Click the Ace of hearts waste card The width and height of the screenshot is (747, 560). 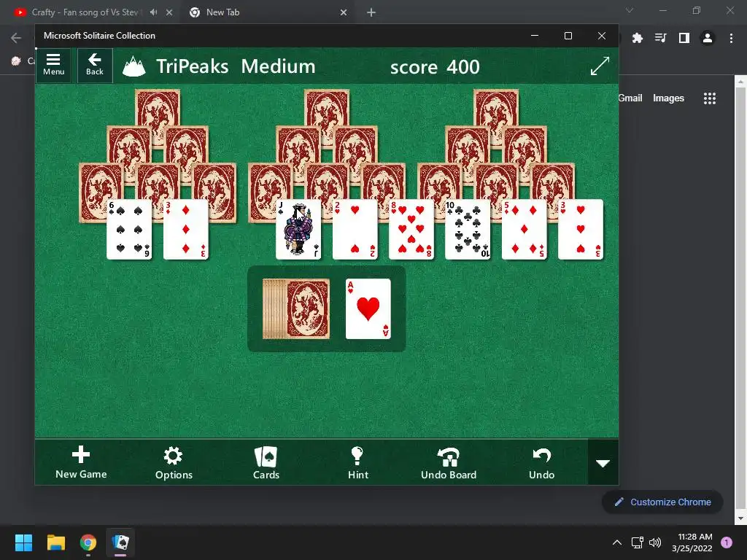[368, 308]
